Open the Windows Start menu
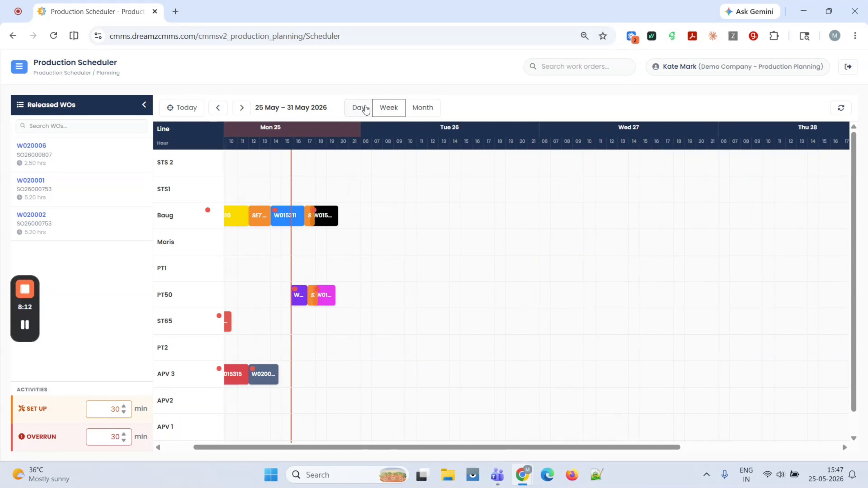The image size is (868, 488). [271, 475]
